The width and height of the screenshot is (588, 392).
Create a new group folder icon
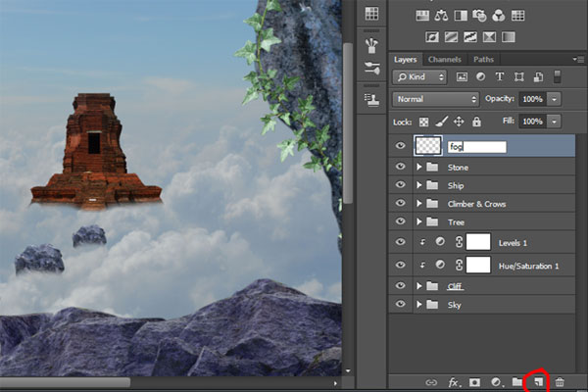(x=516, y=381)
